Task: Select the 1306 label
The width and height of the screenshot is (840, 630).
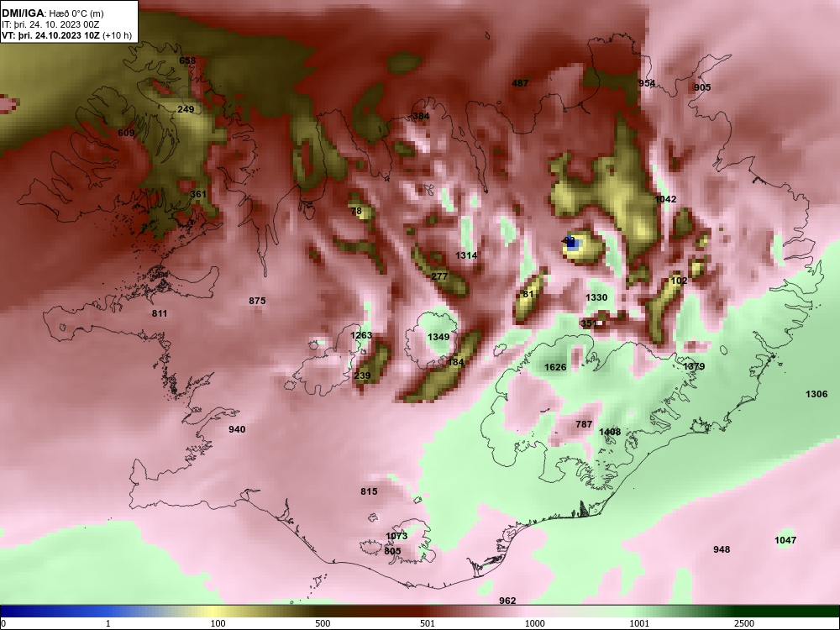Action: pyautogui.click(x=816, y=394)
